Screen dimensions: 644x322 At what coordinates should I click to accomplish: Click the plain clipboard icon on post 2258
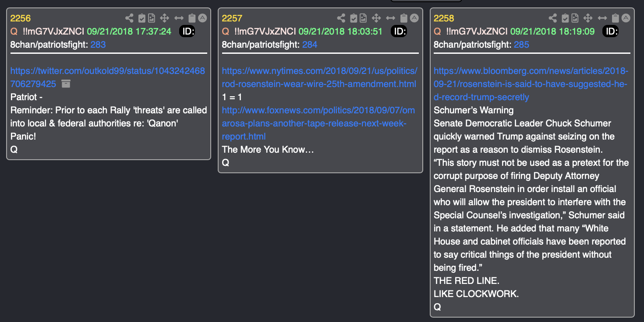click(x=616, y=18)
